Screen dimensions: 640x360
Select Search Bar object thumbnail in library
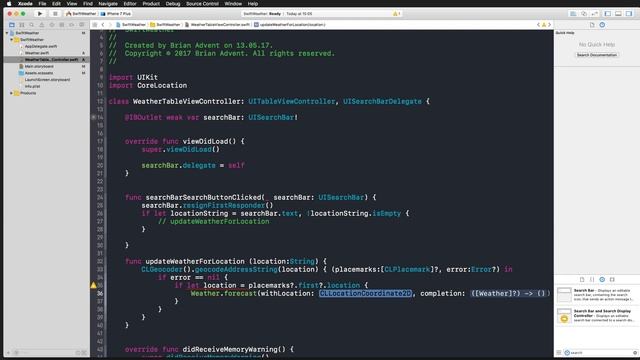[x=564, y=295]
